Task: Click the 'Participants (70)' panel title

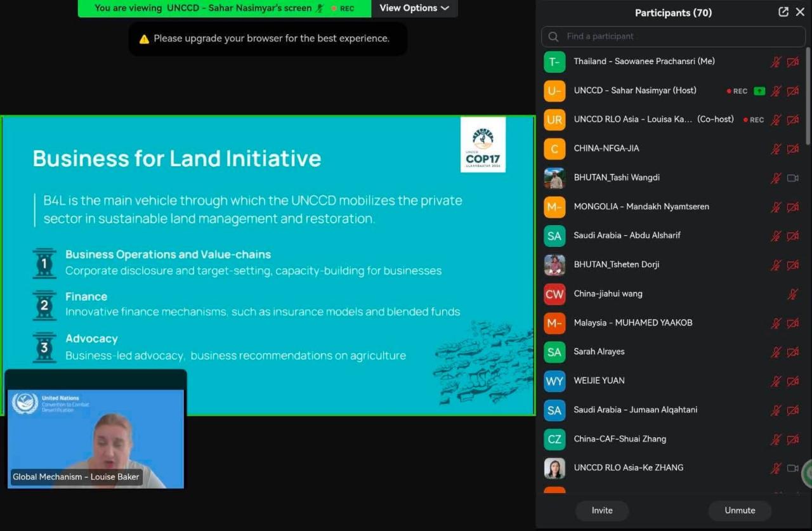Action: point(673,13)
